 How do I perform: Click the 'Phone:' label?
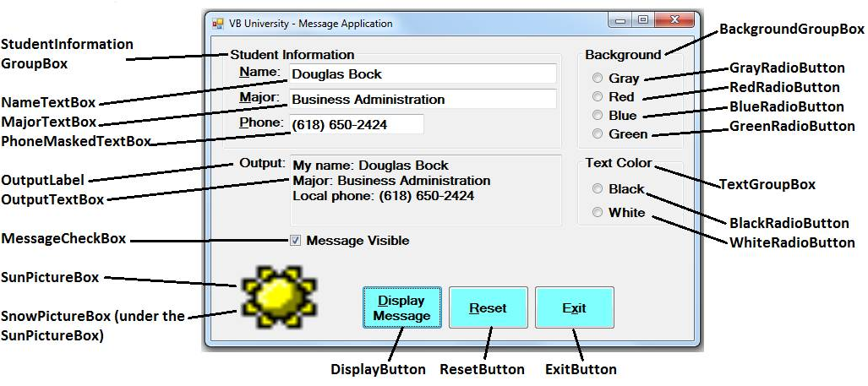coord(261,122)
